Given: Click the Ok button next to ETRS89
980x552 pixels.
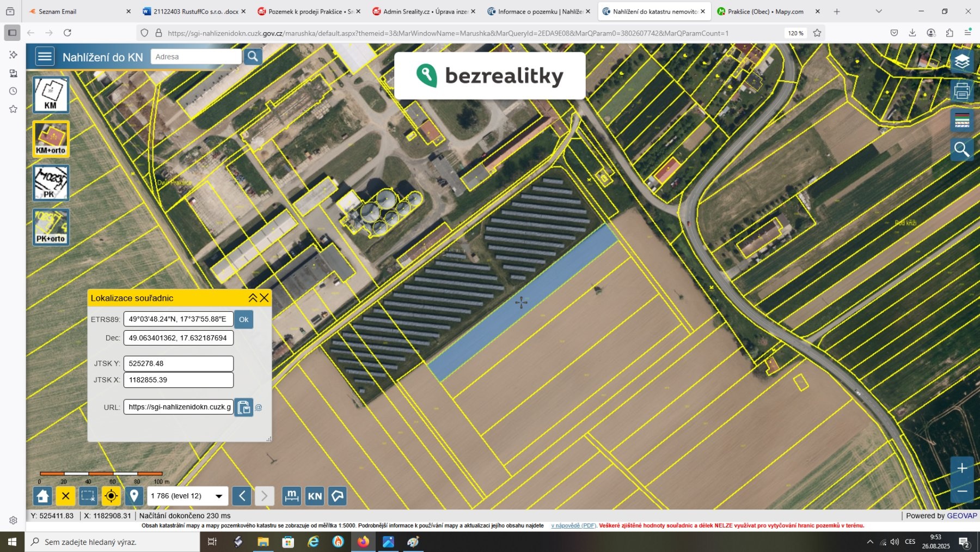Looking at the screenshot, I should tap(244, 319).
